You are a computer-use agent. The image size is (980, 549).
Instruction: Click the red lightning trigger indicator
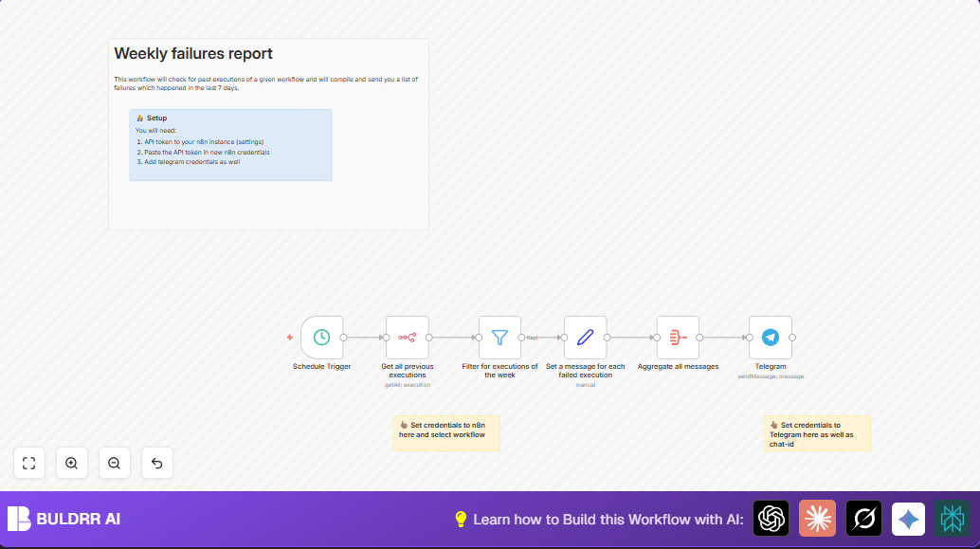point(289,337)
